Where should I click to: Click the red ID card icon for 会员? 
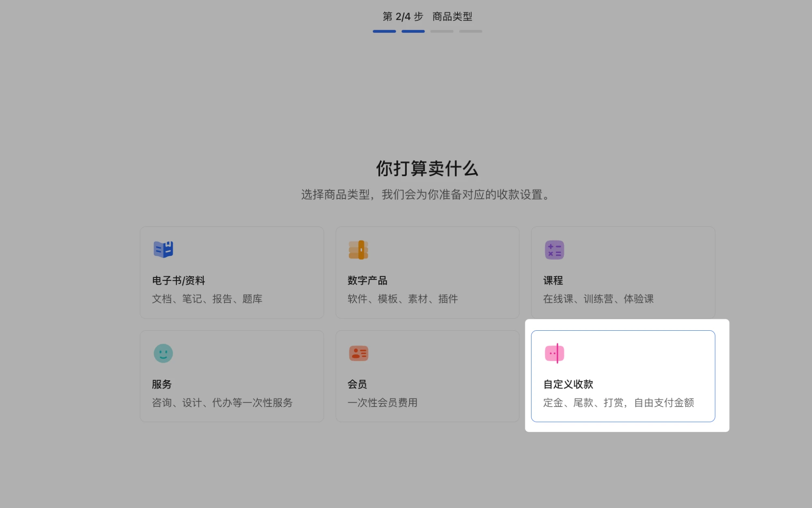pos(358,353)
